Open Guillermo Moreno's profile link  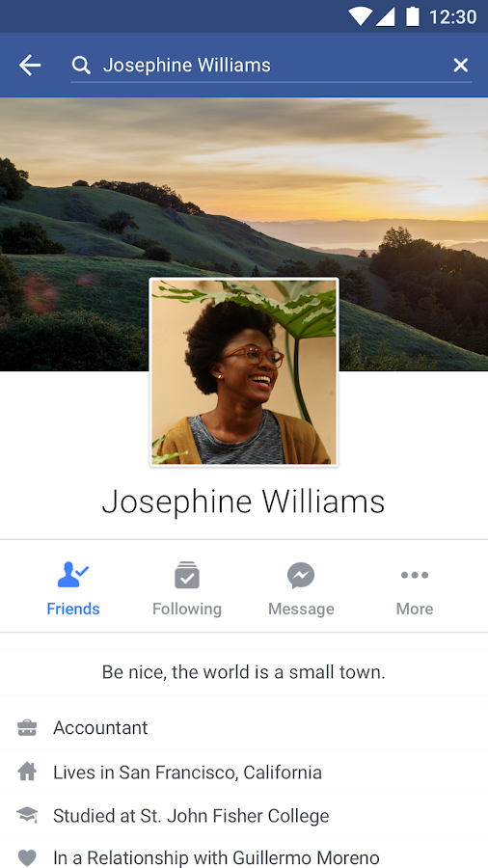point(306,858)
